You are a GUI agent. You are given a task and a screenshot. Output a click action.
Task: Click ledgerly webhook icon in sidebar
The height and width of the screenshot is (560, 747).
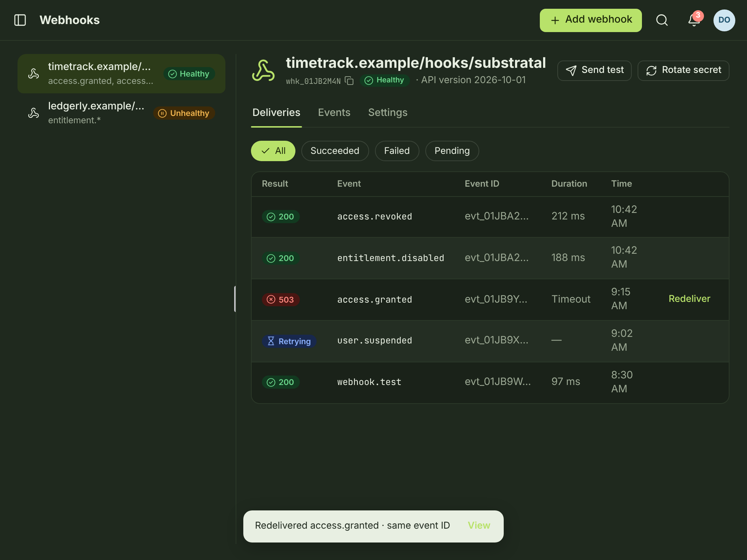(34, 113)
